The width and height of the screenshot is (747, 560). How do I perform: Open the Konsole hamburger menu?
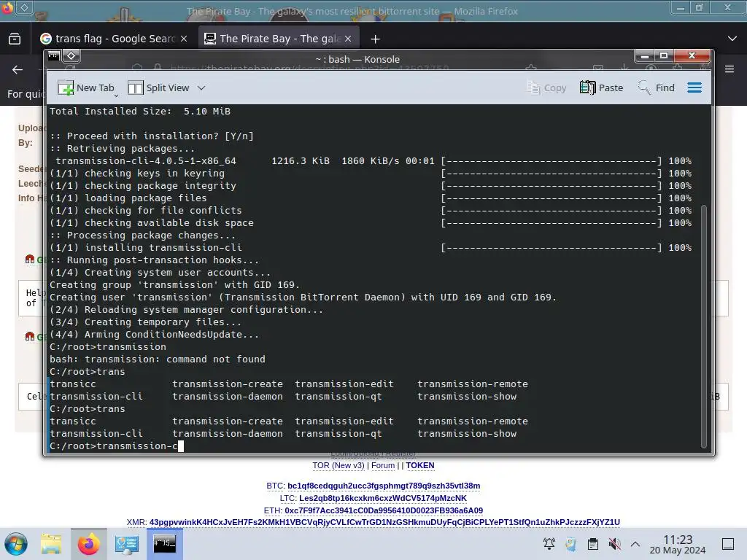click(x=694, y=87)
